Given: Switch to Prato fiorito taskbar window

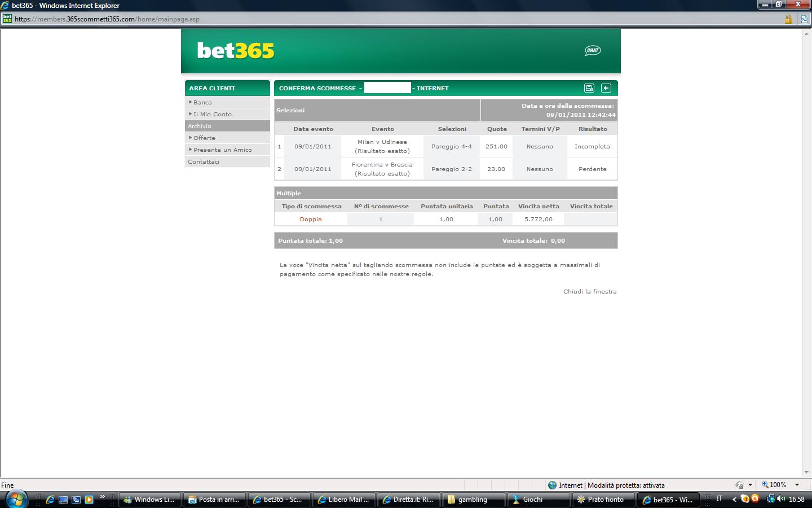Looking at the screenshot, I should click(603, 500).
